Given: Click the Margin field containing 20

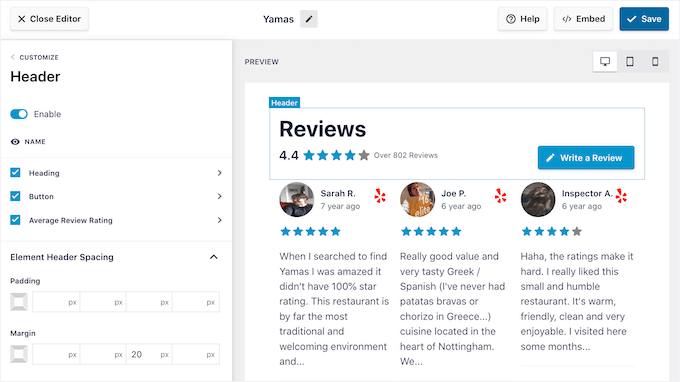Looking at the screenshot, I should (149, 354).
